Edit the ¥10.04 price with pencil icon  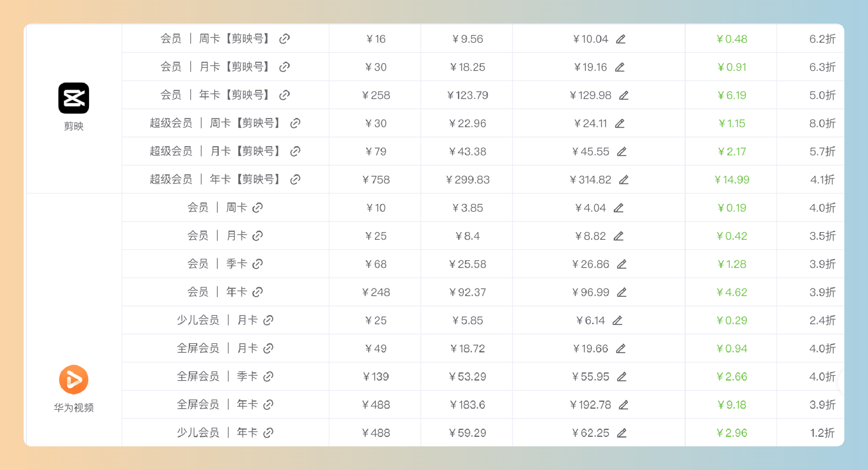[620, 39]
